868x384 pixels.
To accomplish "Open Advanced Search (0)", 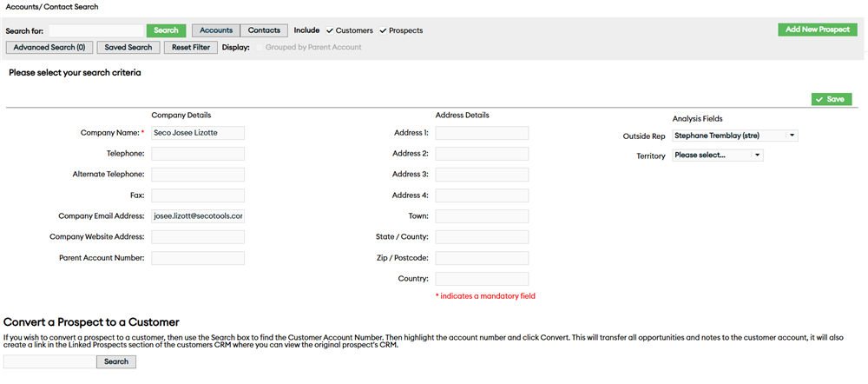I will tap(49, 47).
